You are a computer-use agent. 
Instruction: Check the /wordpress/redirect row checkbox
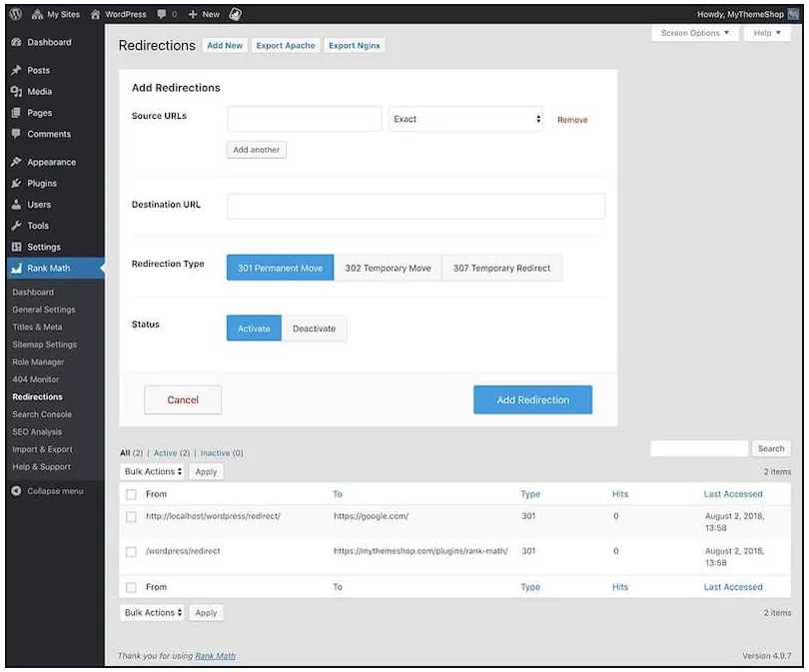pyautogui.click(x=131, y=551)
